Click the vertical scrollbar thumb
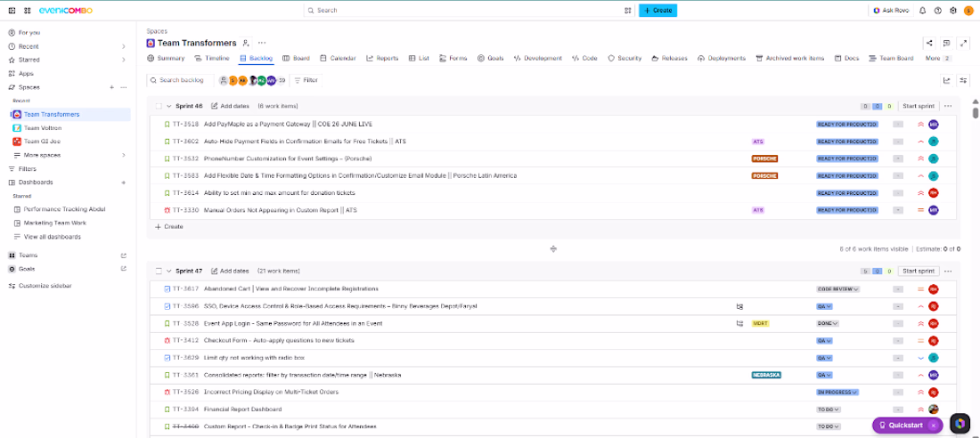This screenshot has width=980, height=438. click(x=975, y=112)
